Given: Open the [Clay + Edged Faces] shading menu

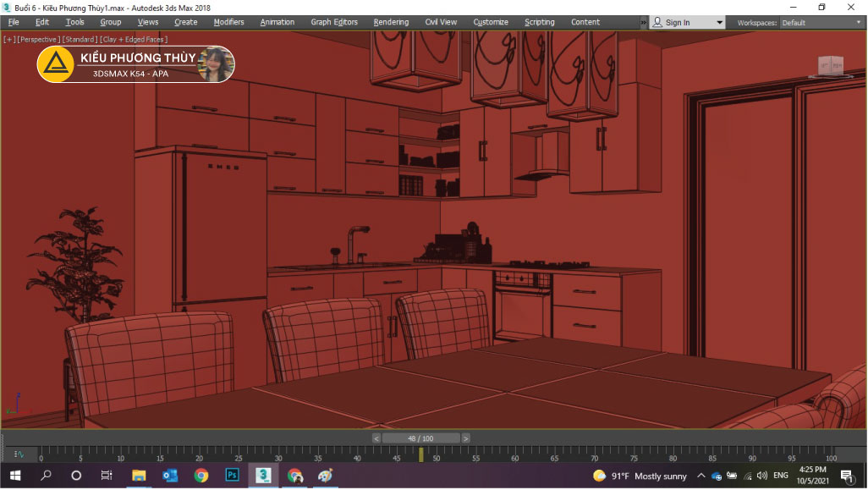Looking at the screenshot, I should 133,40.
